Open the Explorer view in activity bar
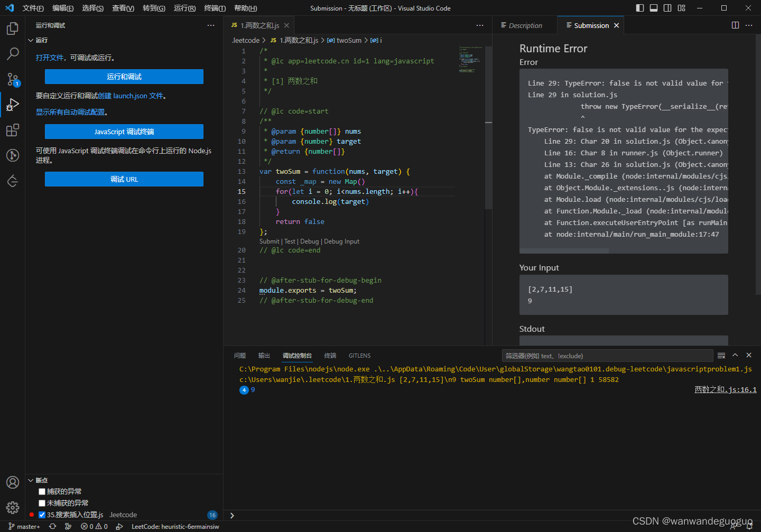Screen dimensions: 761x532 13,28
